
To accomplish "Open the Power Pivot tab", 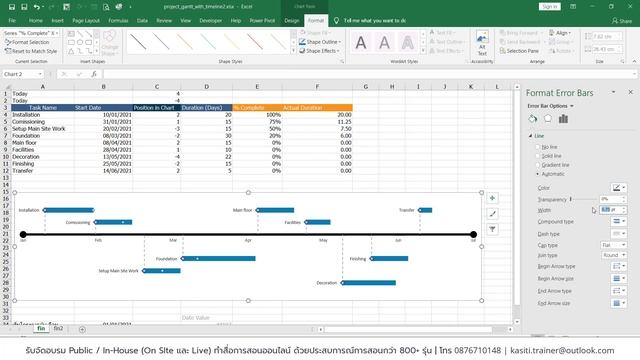I will 262,20.
